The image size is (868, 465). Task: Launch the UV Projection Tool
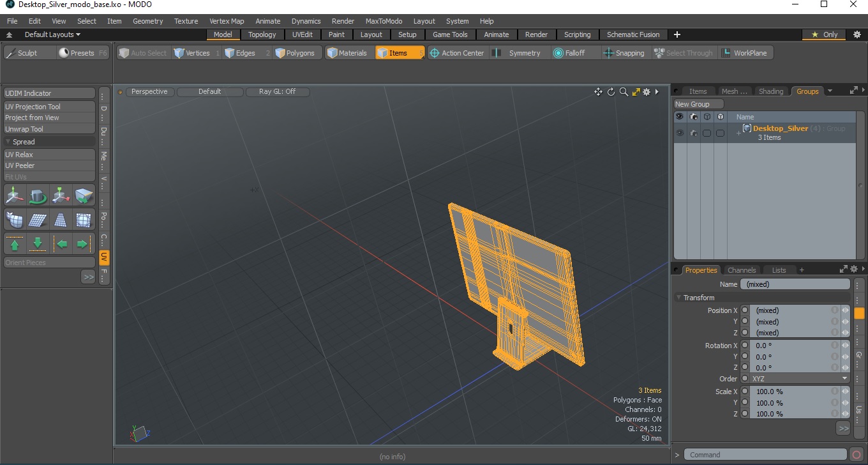[x=49, y=107]
